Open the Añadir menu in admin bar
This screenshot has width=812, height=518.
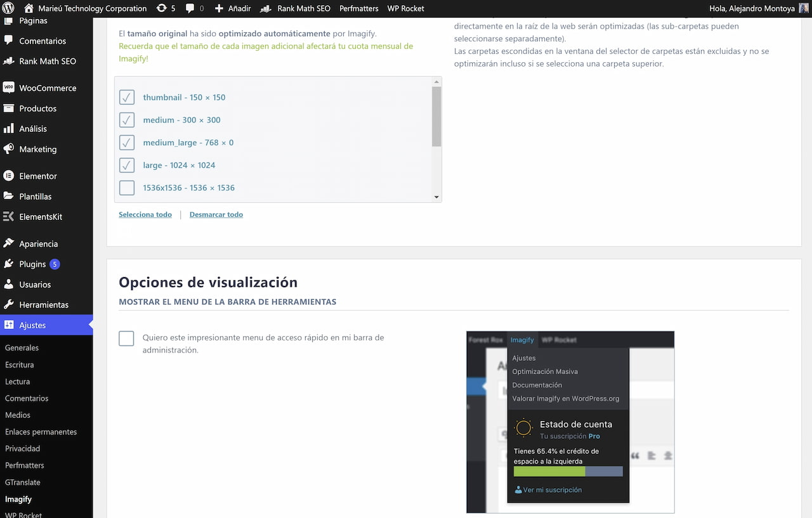[x=232, y=8]
